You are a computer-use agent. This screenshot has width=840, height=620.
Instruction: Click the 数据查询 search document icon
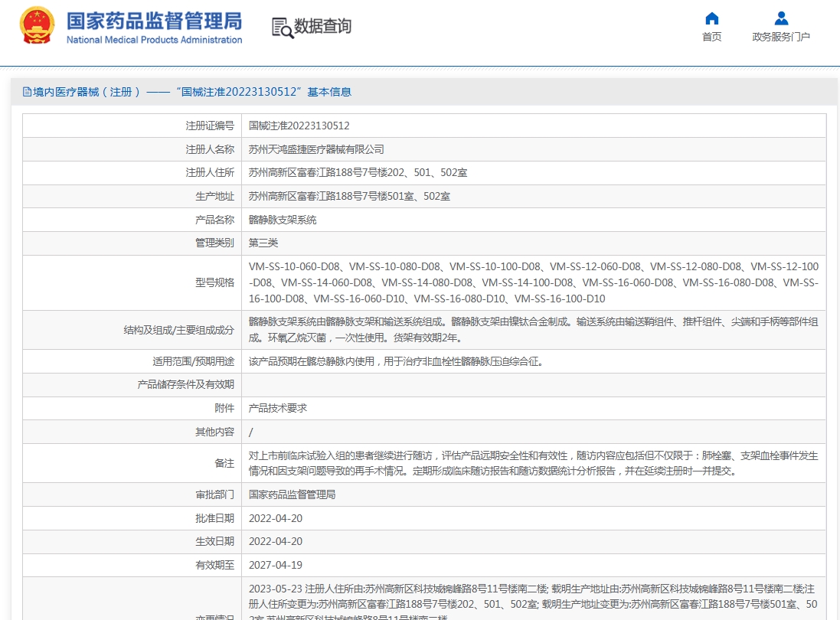[283, 28]
